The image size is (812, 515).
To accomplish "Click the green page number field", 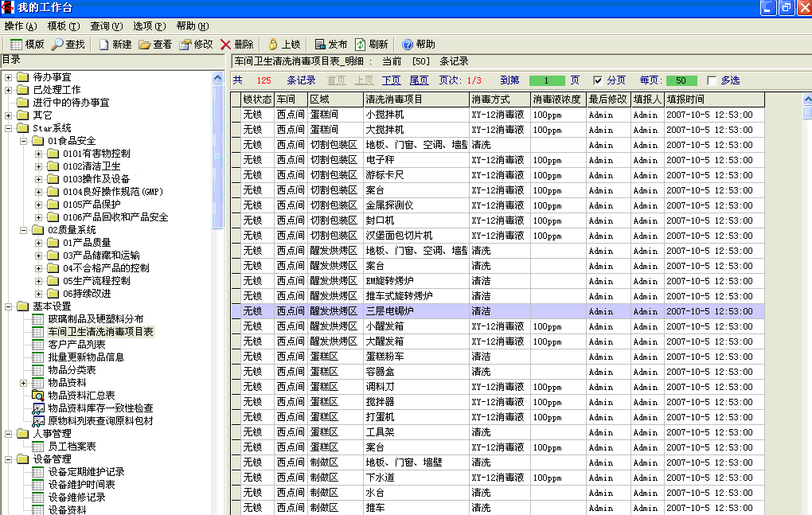I will [x=547, y=80].
